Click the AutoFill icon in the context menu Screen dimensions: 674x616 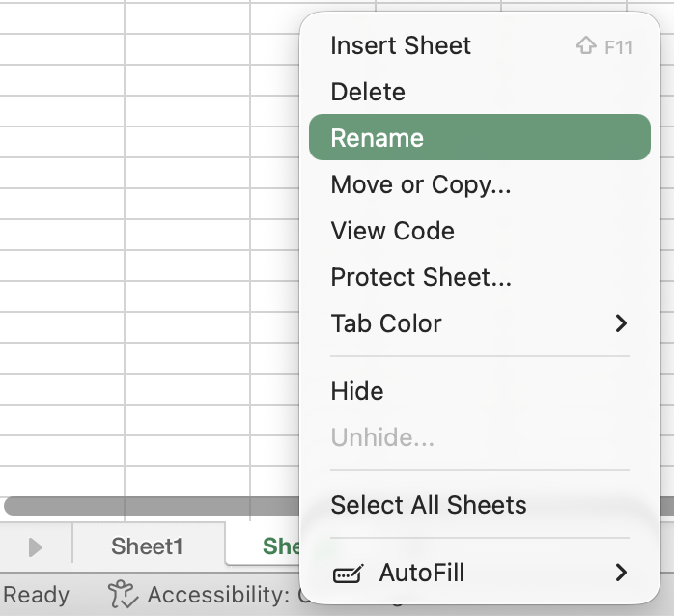click(348, 574)
